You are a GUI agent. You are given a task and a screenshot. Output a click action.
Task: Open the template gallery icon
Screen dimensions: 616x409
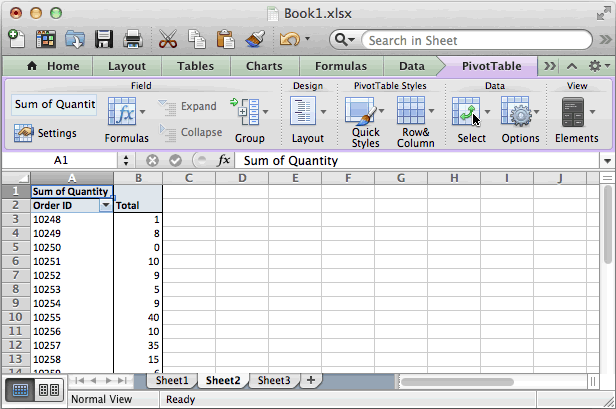45,39
